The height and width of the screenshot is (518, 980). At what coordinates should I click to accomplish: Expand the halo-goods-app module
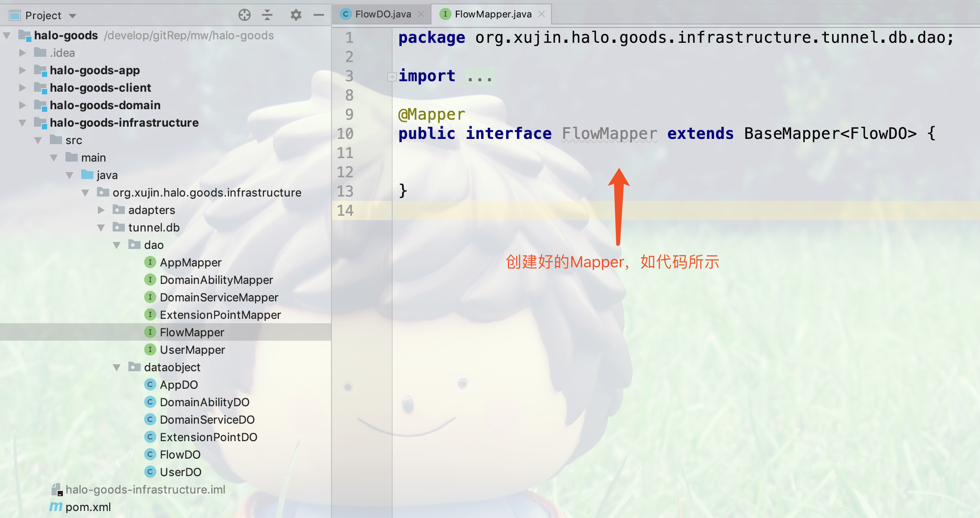click(x=23, y=70)
